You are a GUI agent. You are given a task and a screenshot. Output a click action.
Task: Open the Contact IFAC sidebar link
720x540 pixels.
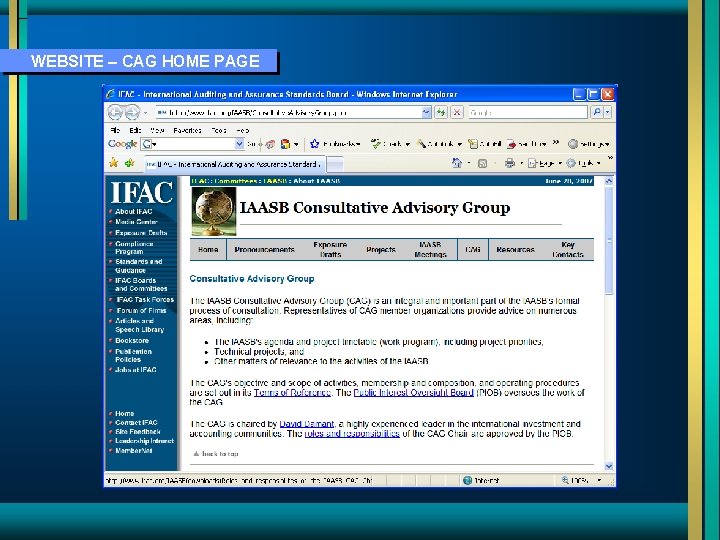point(136,422)
